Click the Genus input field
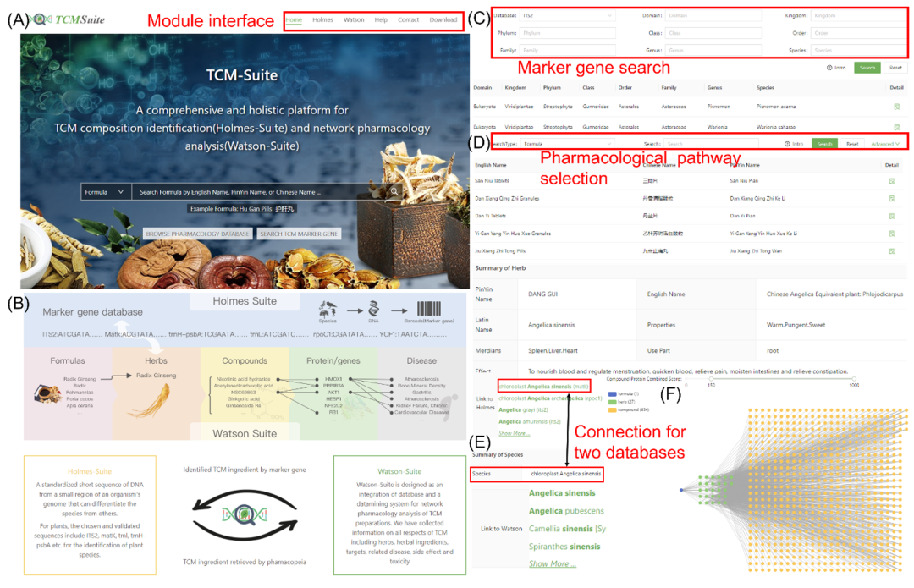 (x=713, y=51)
